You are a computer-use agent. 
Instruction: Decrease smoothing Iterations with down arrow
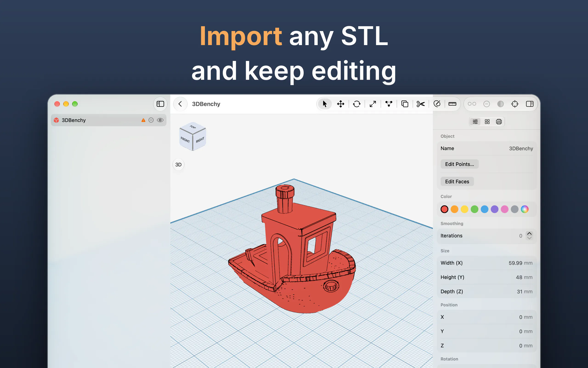click(529, 238)
